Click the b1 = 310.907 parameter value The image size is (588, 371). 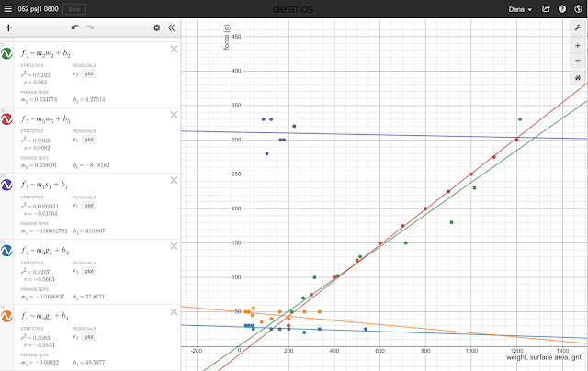(x=89, y=230)
